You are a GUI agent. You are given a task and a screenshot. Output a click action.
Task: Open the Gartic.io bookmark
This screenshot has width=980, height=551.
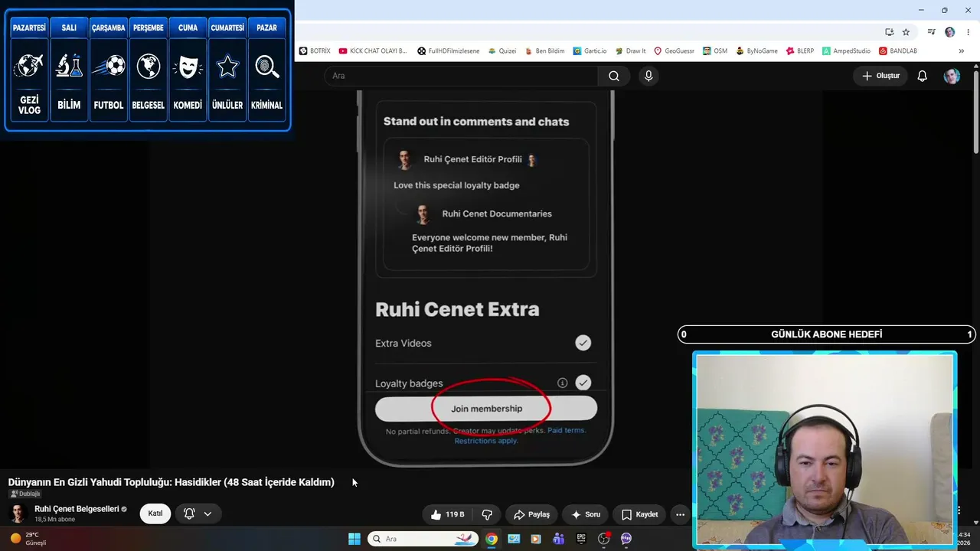590,51
